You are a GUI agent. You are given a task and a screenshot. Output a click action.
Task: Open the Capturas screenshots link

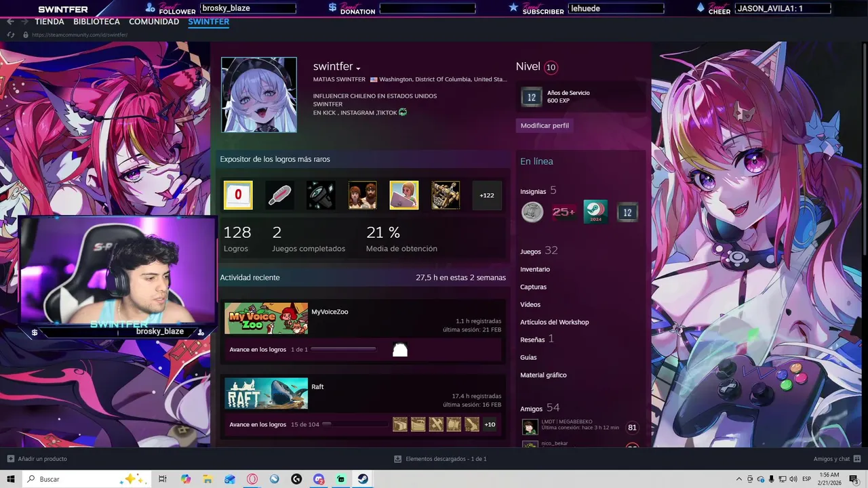pos(534,287)
